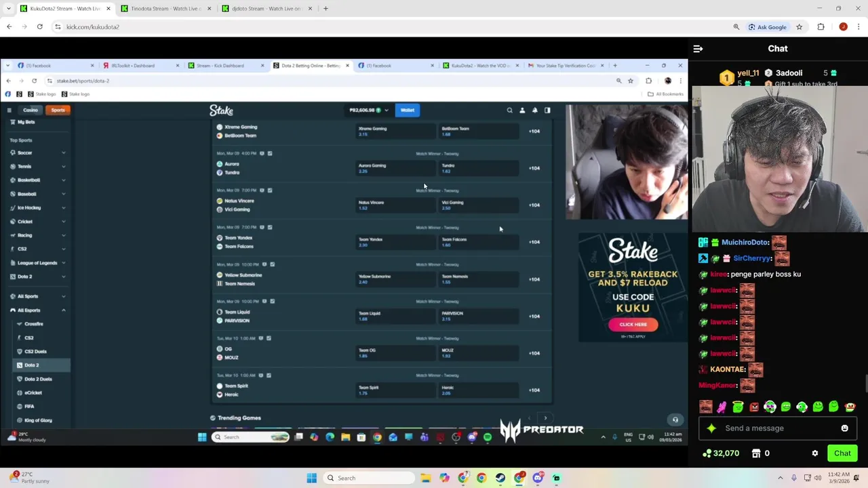Bookmark this page with the star icon
Viewport: 868px width, 488px height.
pyautogui.click(x=799, y=27)
